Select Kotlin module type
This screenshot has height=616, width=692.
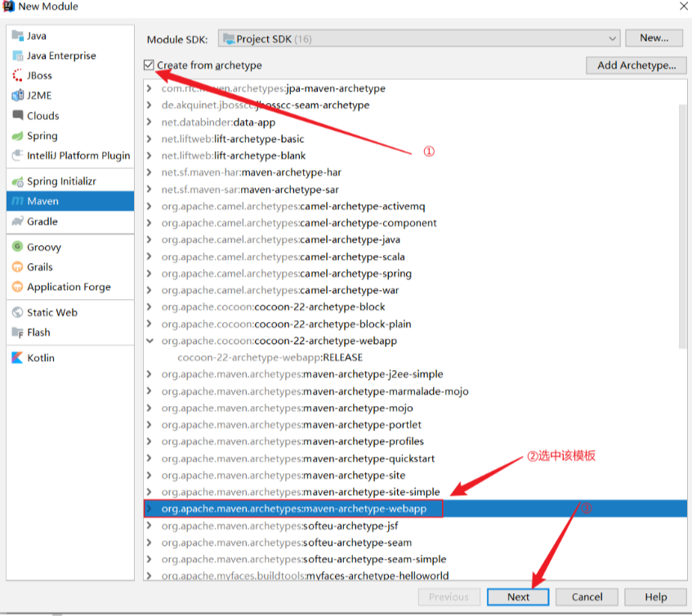[70, 357]
